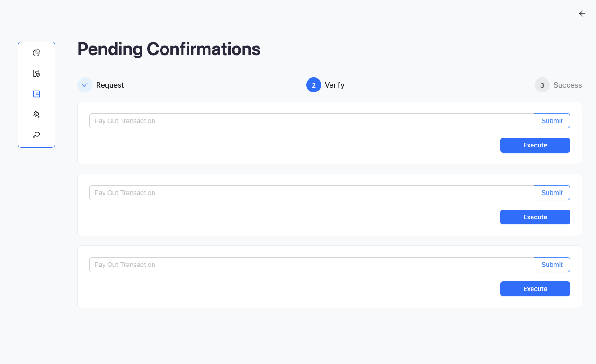
Task: Click the Request step checkmark icon
Action: point(85,85)
